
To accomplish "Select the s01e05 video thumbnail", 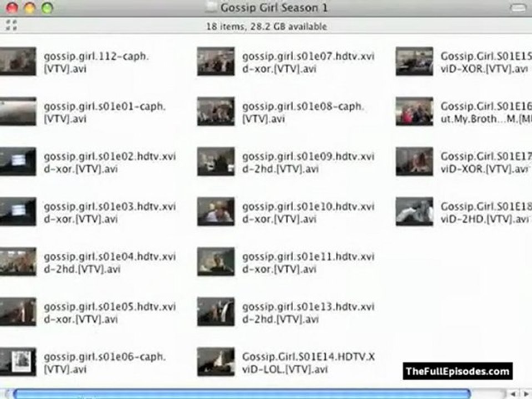I will (x=18, y=311).
